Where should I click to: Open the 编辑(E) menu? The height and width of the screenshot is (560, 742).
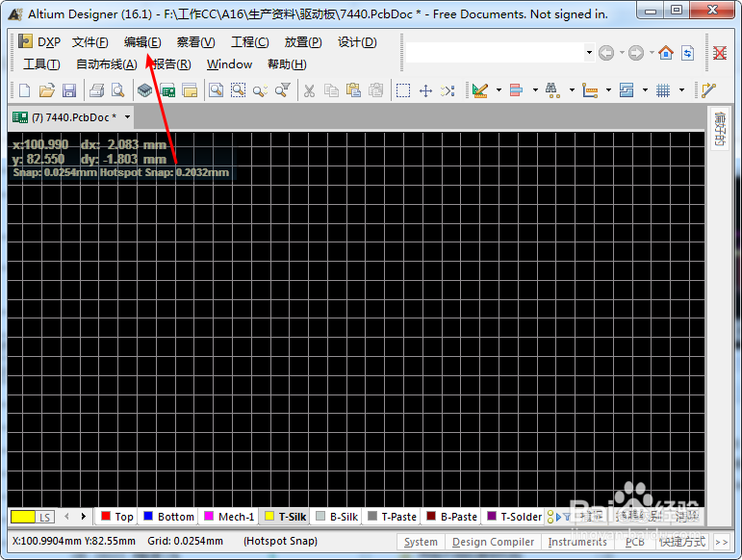point(142,42)
